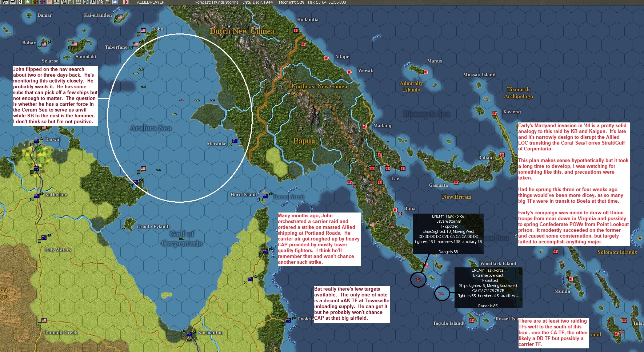The height and width of the screenshot is (352, 644).
Task: Select the US base flag at Taberfane
Action: (x=136, y=44)
